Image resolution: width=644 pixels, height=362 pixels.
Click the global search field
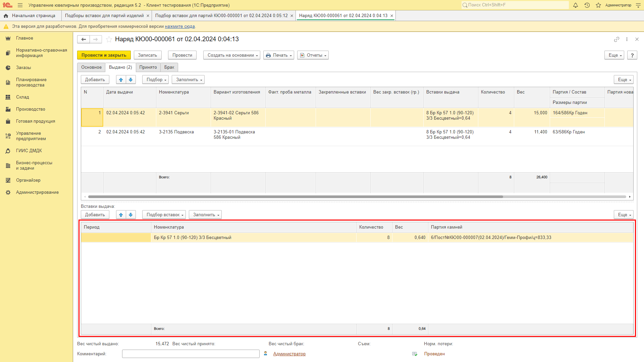pyautogui.click(x=515, y=5)
